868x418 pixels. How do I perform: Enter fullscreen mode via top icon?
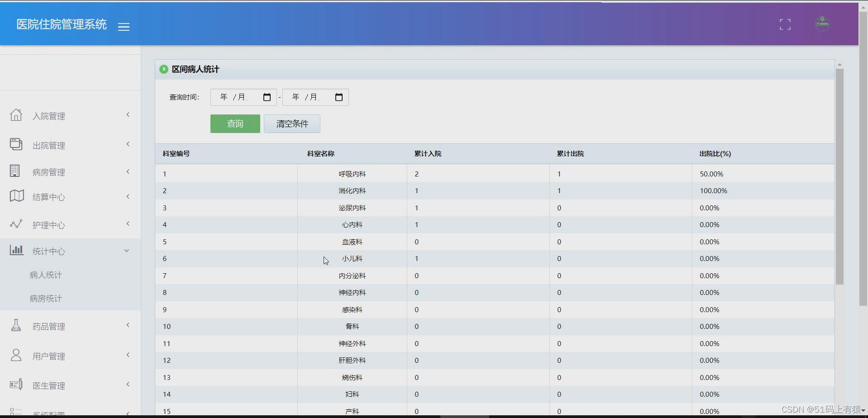pyautogui.click(x=785, y=24)
